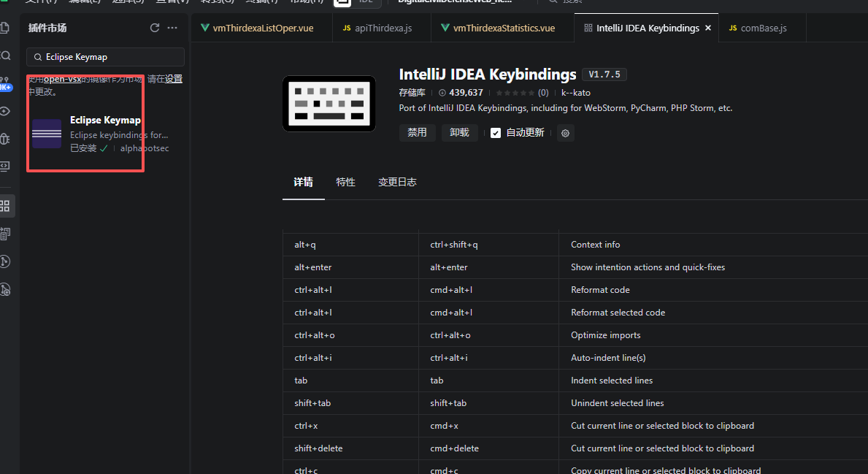Screen dimensions: 868x474
Task: Open the Source Control view with the badge
Action: pyautogui.click(x=5, y=83)
